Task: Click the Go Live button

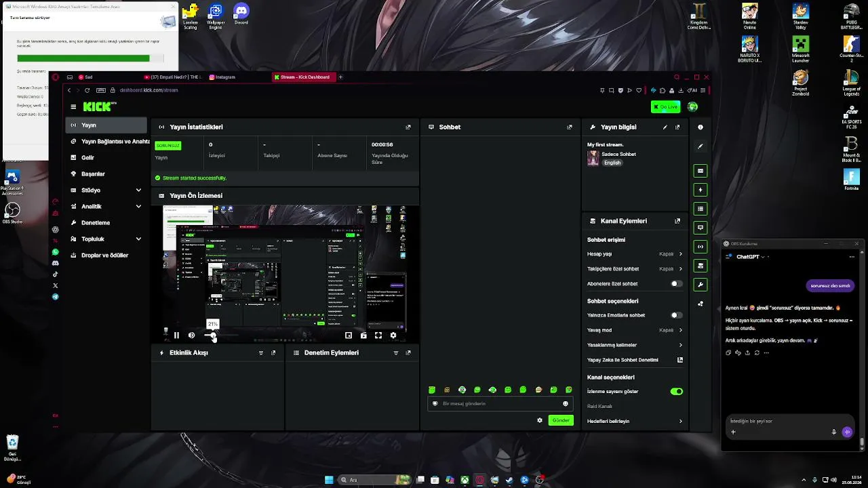Action: (665, 106)
